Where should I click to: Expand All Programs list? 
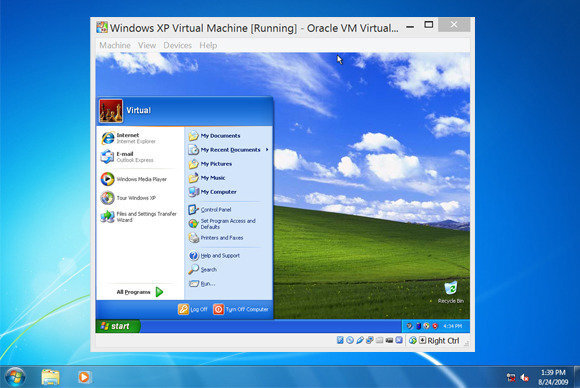tap(140, 292)
